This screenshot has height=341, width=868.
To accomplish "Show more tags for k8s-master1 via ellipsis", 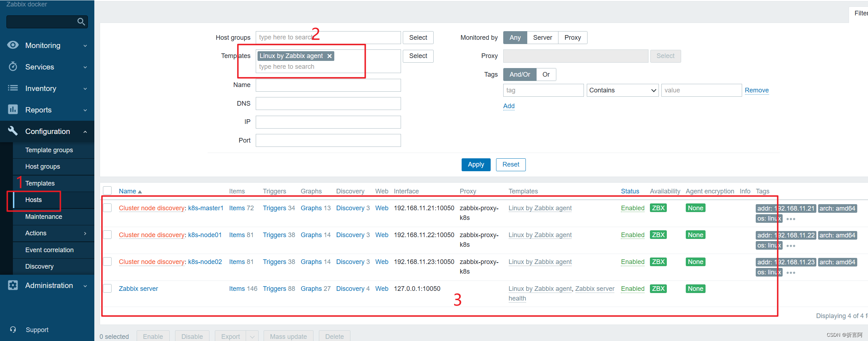I will 791,219.
